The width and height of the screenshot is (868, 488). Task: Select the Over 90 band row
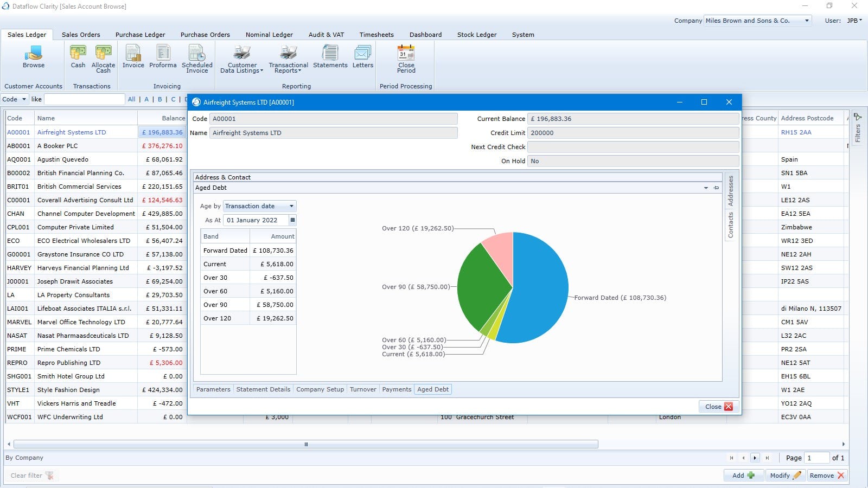coord(248,305)
